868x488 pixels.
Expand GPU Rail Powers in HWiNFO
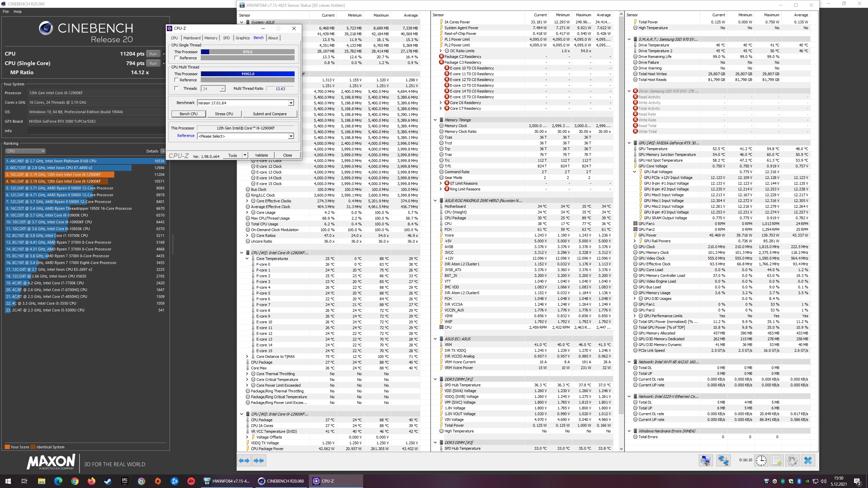click(635, 241)
